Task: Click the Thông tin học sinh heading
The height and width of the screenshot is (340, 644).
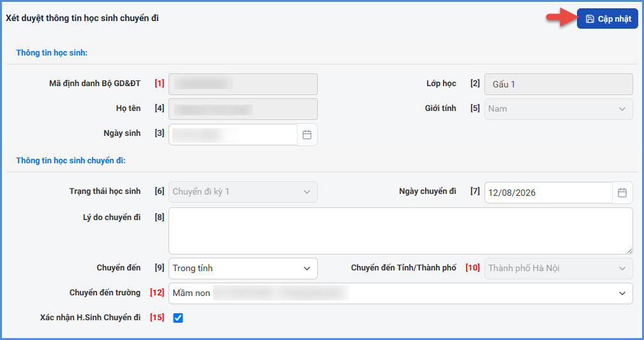Action: click(52, 52)
